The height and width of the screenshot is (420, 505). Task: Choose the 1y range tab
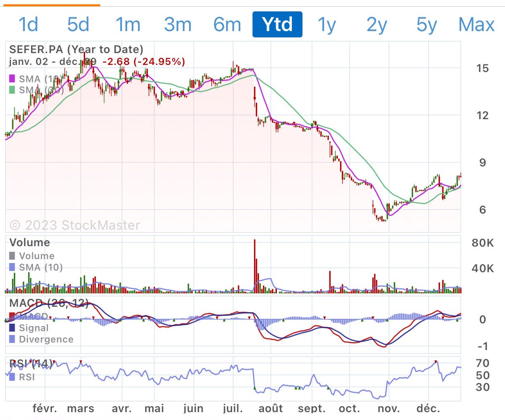pos(327,25)
